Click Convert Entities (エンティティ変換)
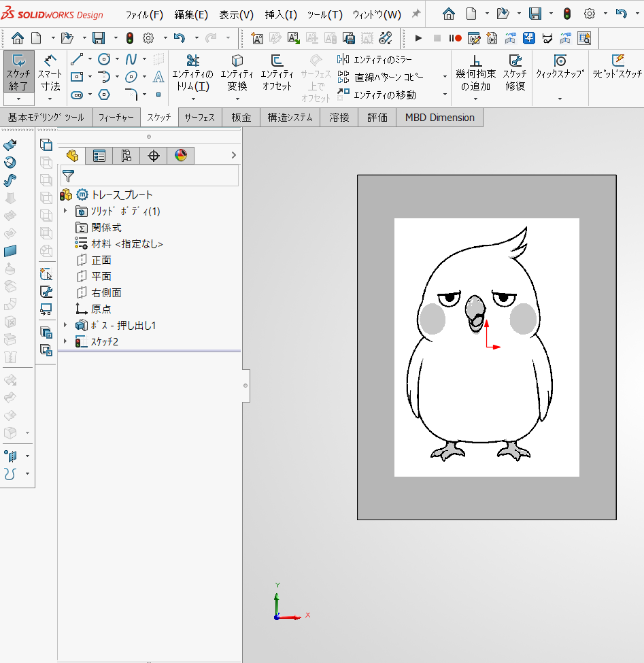 coord(237,73)
